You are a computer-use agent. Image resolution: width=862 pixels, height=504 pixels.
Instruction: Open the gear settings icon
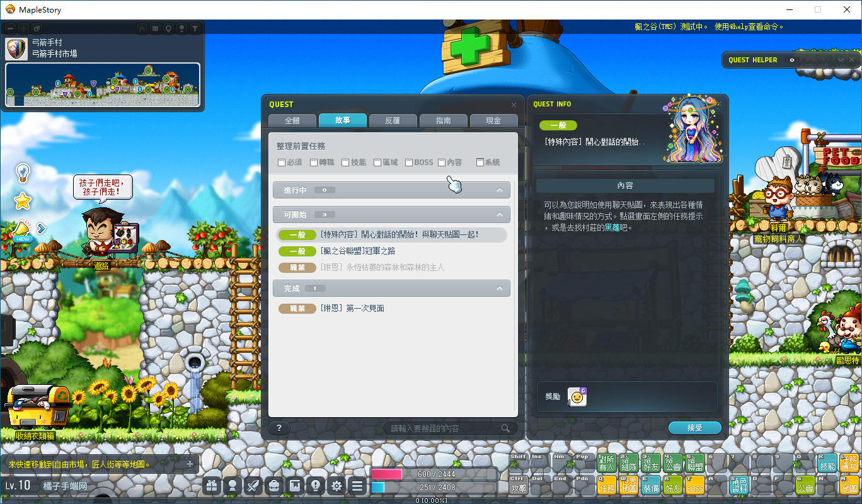tap(336, 485)
